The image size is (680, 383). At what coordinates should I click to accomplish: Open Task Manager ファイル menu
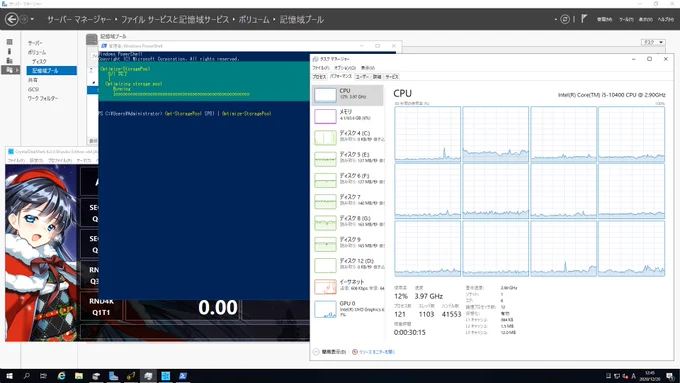pyautogui.click(x=320, y=68)
